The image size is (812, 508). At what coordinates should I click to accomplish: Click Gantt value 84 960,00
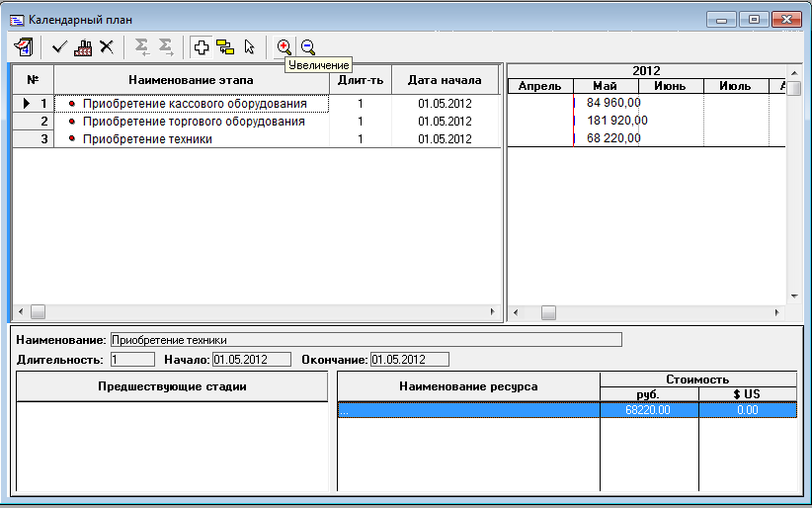click(613, 103)
